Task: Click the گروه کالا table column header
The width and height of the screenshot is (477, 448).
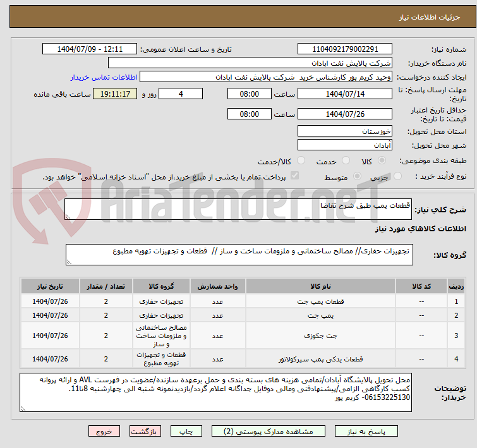Action: pyautogui.click(x=161, y=286)
